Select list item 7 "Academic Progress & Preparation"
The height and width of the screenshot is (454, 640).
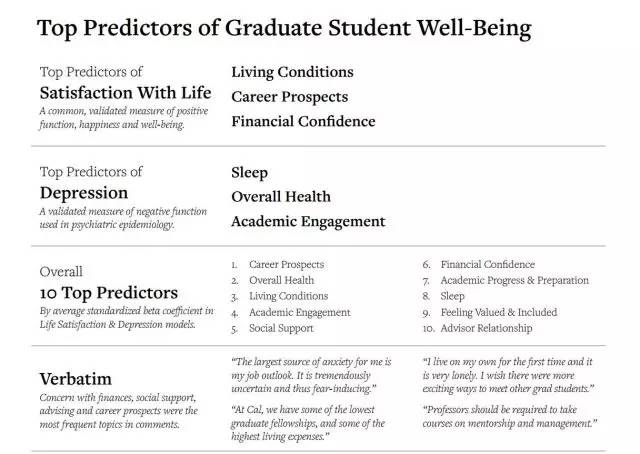click(514, 280)
